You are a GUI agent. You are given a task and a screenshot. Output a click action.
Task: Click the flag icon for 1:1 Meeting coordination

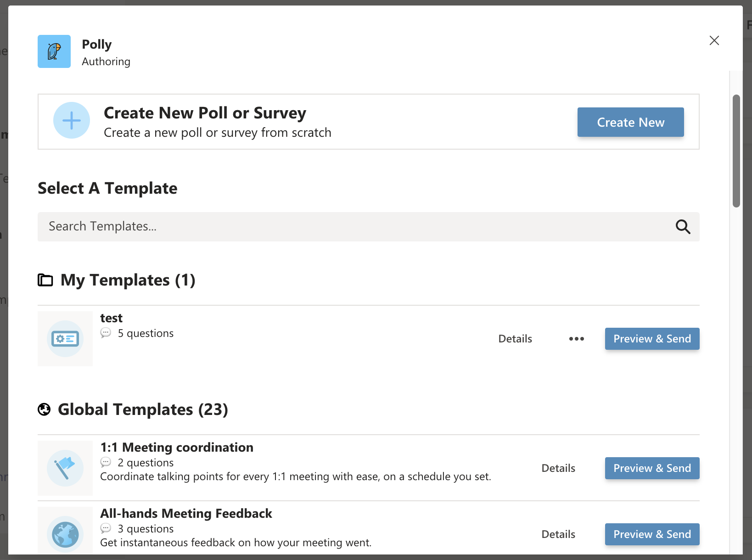coord(65,468)
